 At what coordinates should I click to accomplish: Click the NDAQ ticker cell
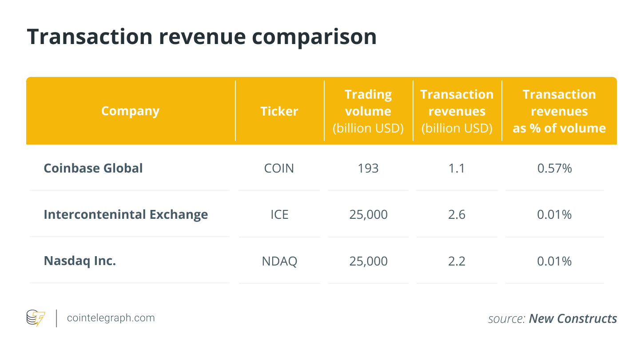tap(279, 261)
